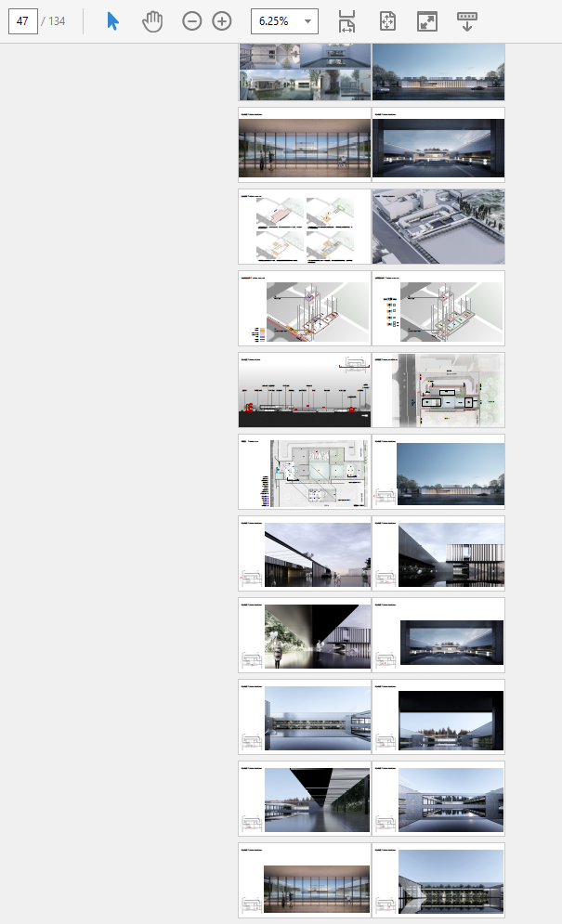
Task: Select the interior glass wall view thumbnail
Action: tap(305, 144)
